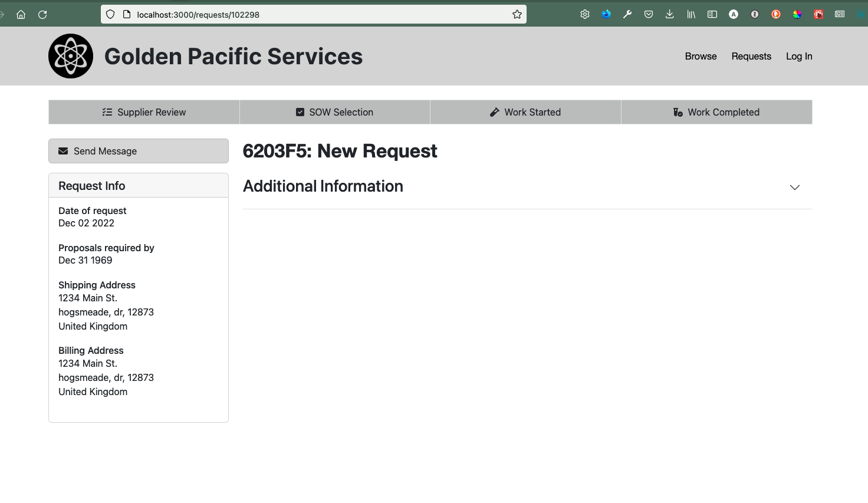Image resolution: width=868 pixels, height=503 pixels.
Task: Select Browse in the top navigation
Action: click(x=701, y=56)
